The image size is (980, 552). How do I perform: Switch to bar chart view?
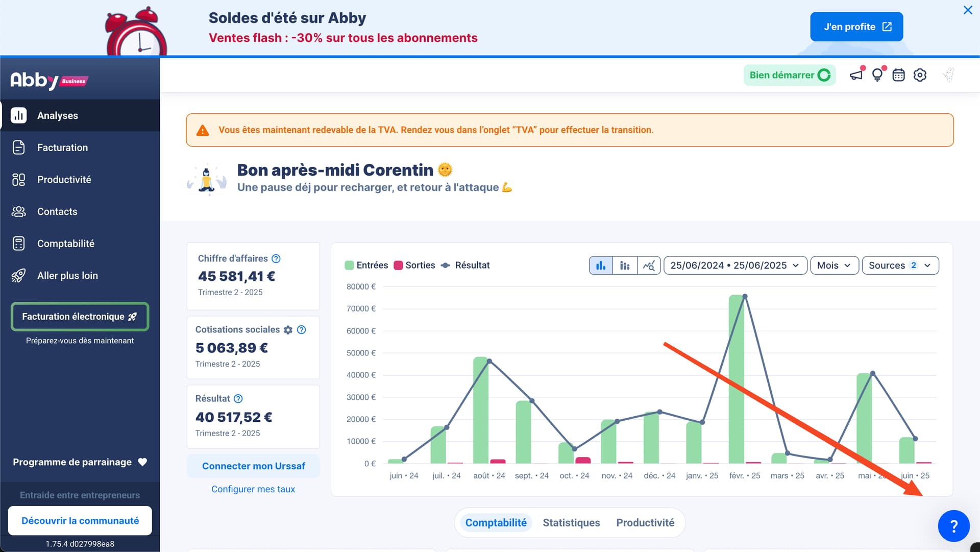(601, 266)
